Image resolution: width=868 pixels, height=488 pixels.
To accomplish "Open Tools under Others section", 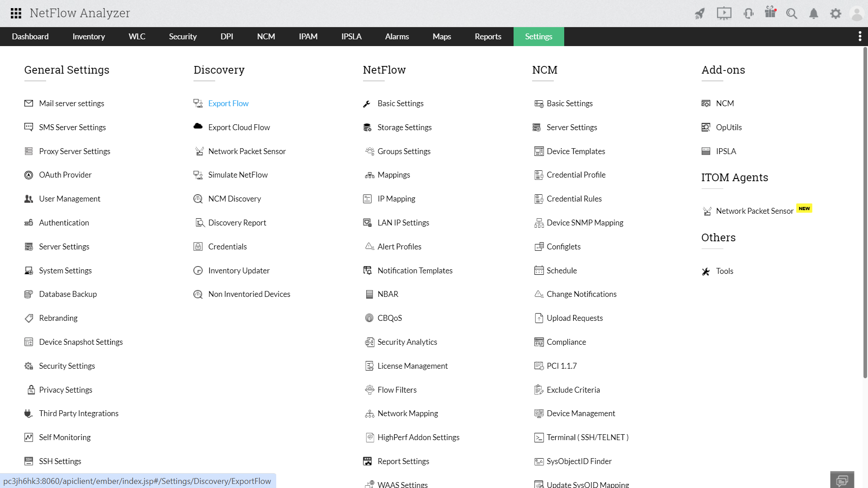I will (x=724, y=271).
